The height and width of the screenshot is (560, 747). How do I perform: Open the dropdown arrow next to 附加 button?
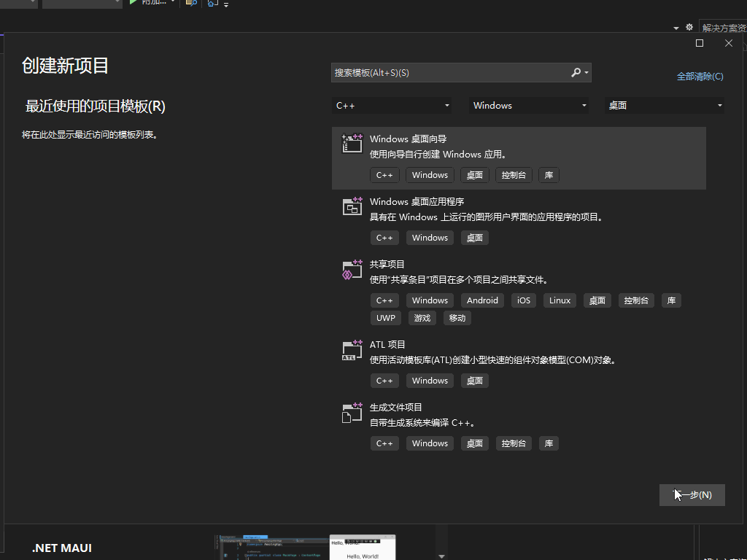(173, 2)
